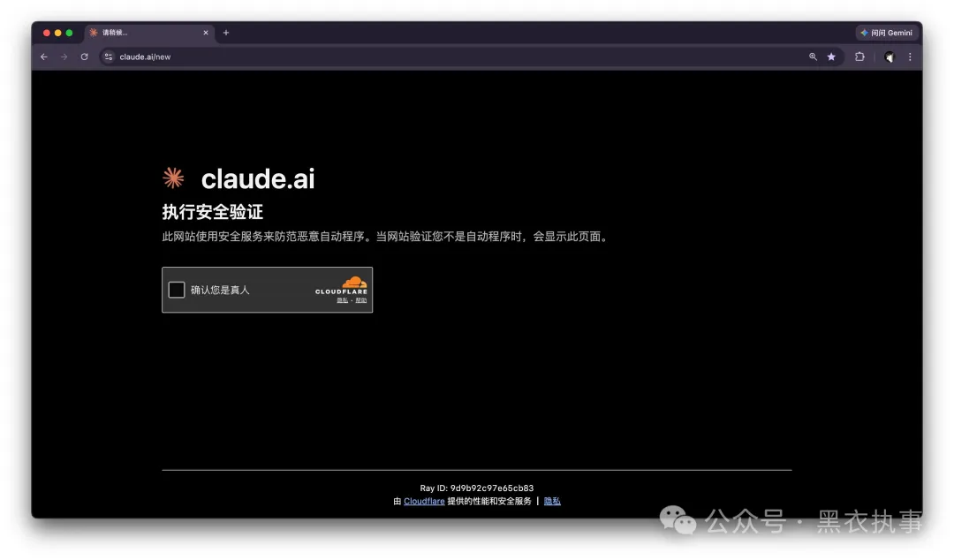Click the green maximize window button

pos(70,33)
